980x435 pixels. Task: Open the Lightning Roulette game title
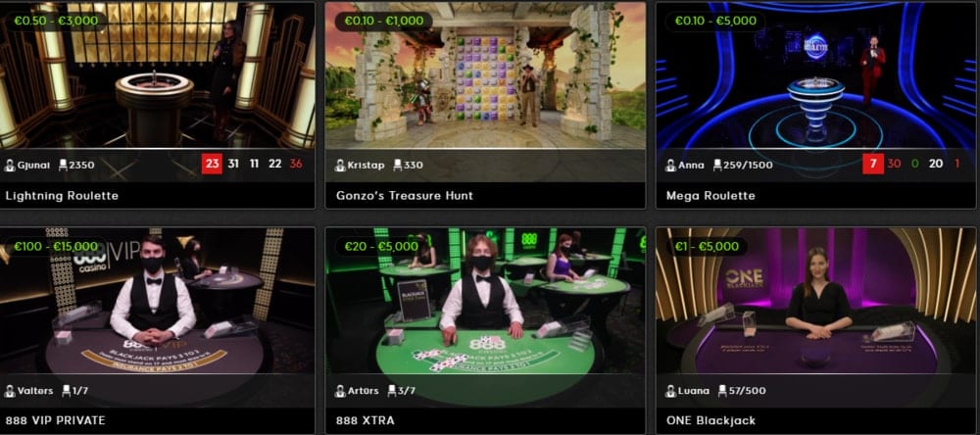(62, 196)
